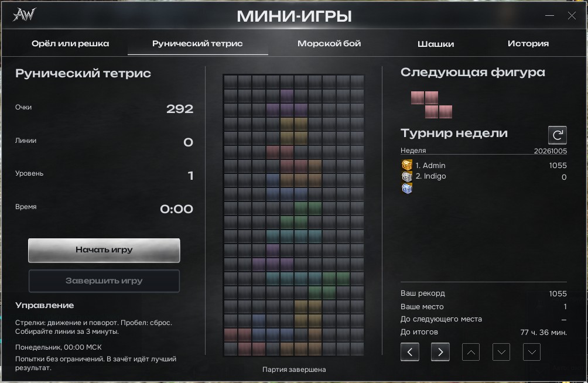Click the score value 292
This screenshot has height=383, width=588.
click(180, 109)
